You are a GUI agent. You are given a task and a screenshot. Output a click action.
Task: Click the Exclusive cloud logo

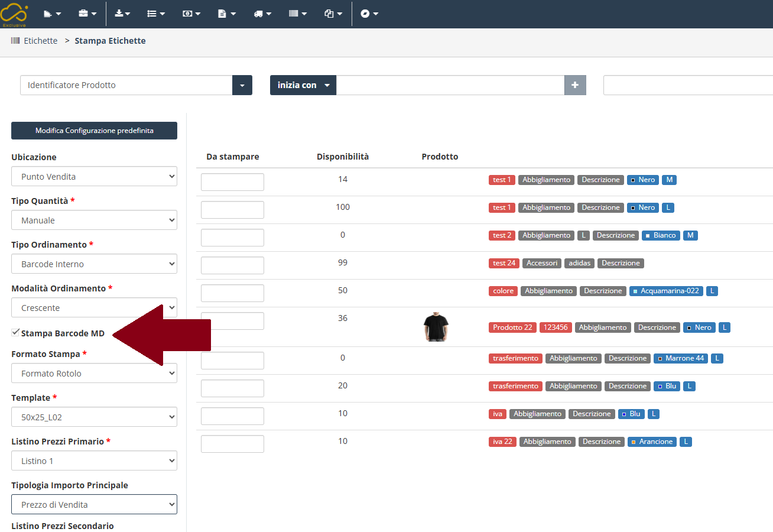(x=14, y=14)
